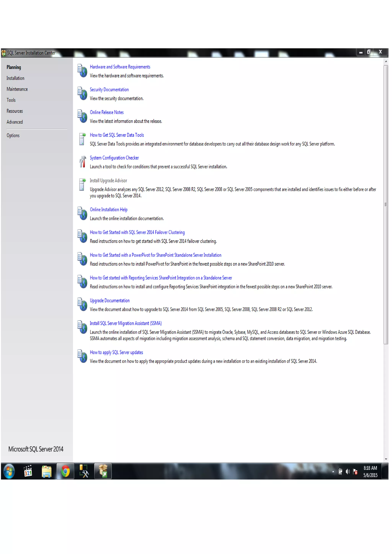Click the Install Upgrade Advisor icon
Viewport: 392px width, 554px height.
82,185
